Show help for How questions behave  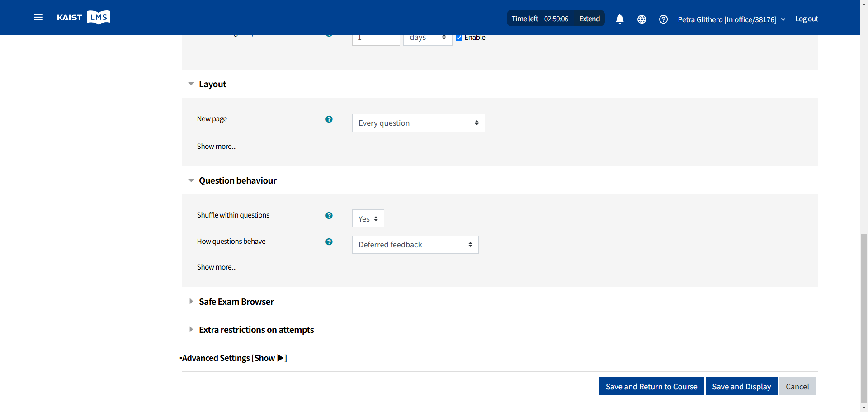pyautogui.click(x=329, y=242)
